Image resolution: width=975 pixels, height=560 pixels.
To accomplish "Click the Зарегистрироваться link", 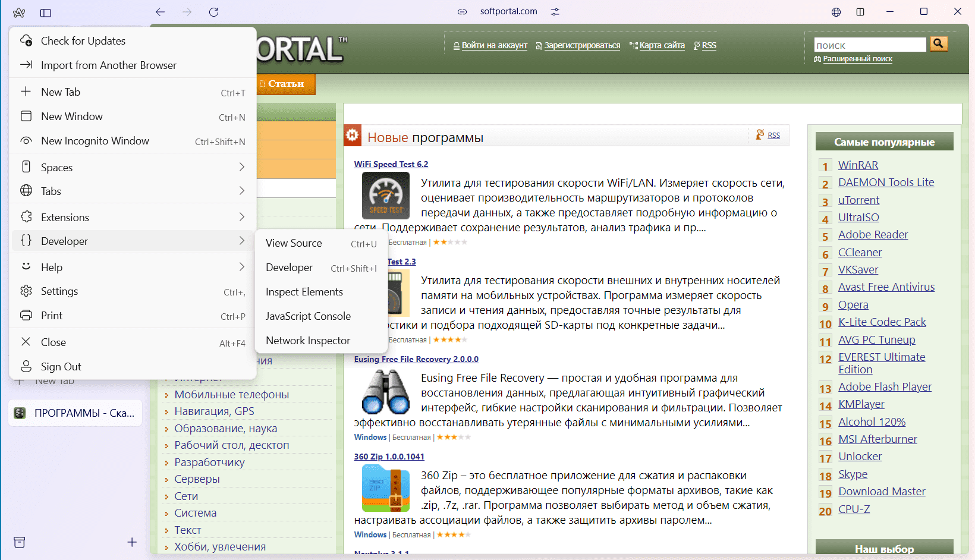I will click(x=582, y=45).
